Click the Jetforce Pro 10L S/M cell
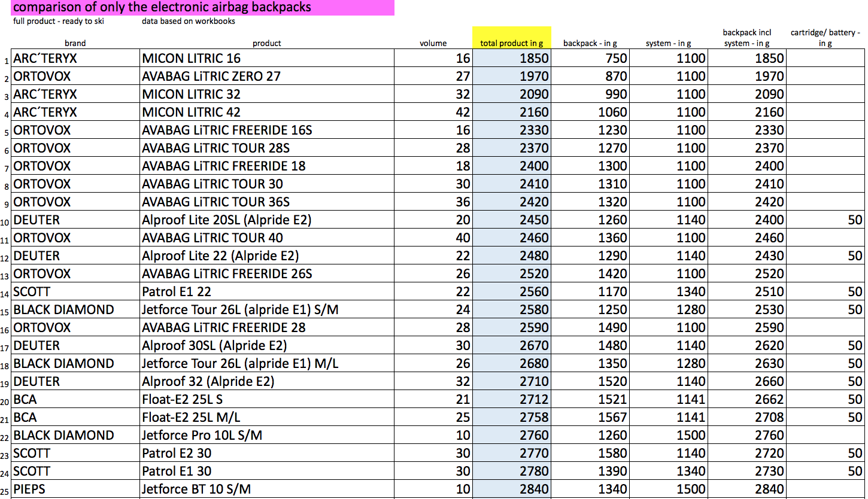 tap(202, 436)
